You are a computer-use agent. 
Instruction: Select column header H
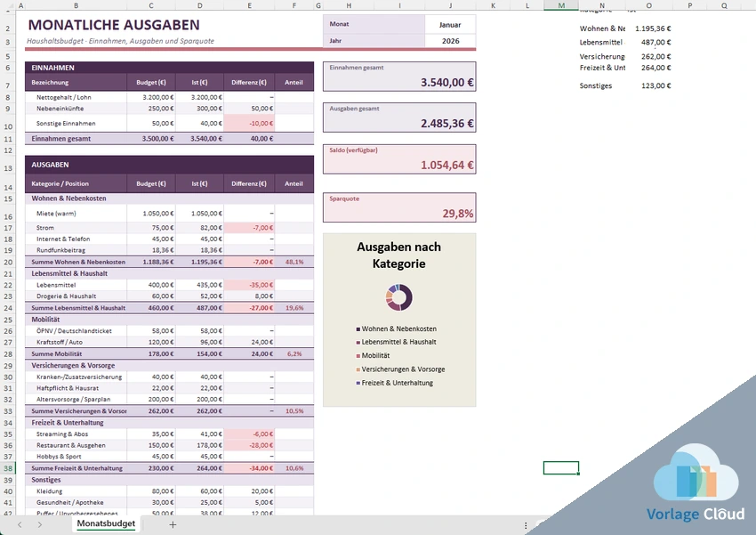coord(349,5)
